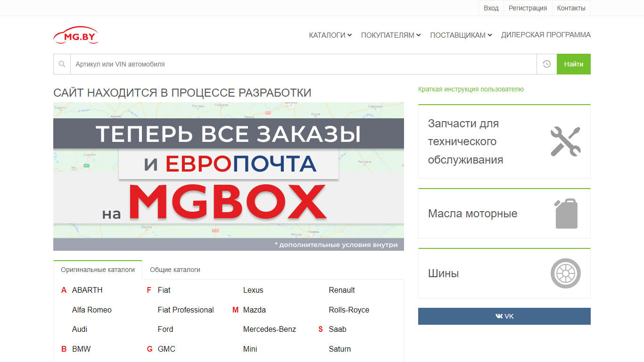Viewport: 644px width, 362px height.
Task: Switch to Оригинальные каталоги tab
Action: tap(98, 270)
